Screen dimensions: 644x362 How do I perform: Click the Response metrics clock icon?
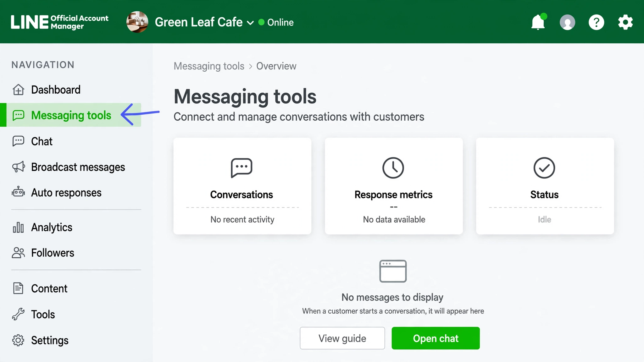[x=393, y=168]
